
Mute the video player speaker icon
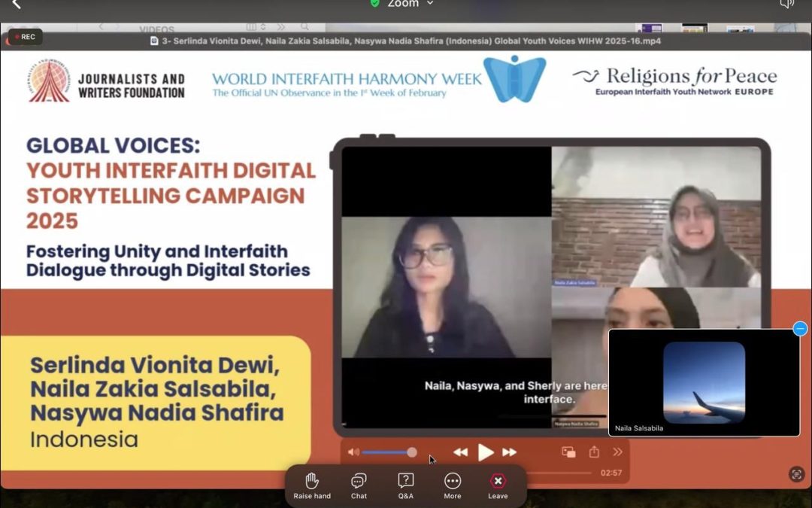[353, 452]
